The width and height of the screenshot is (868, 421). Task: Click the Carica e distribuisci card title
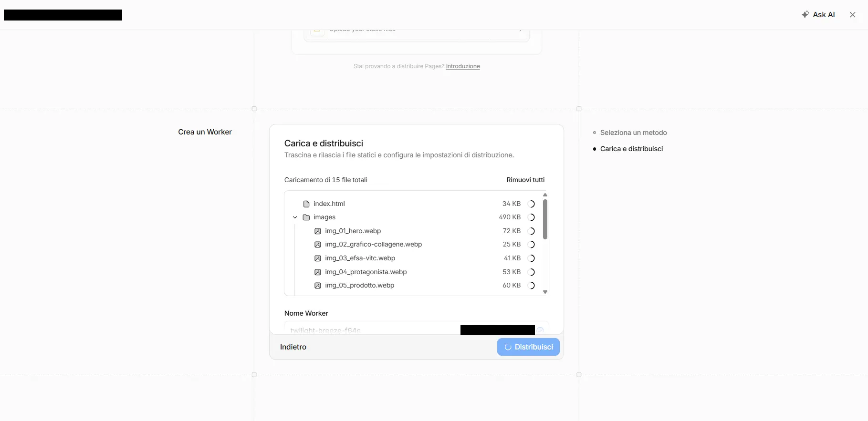click(x=324, y=144)
